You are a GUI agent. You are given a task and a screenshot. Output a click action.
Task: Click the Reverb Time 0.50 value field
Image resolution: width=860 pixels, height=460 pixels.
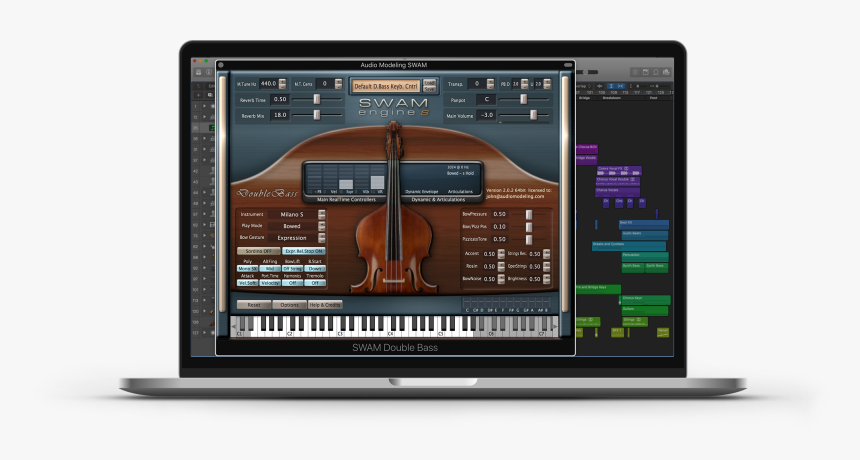(280, 100)
